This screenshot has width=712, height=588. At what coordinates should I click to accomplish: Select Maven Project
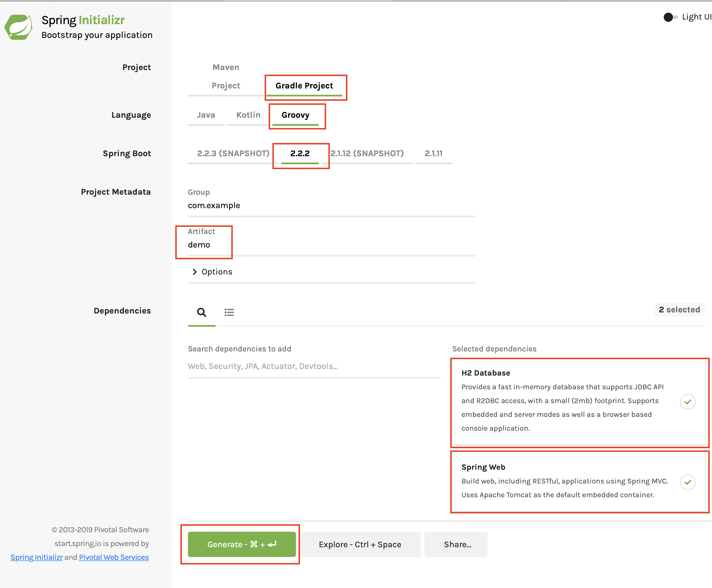click(226, 77)
